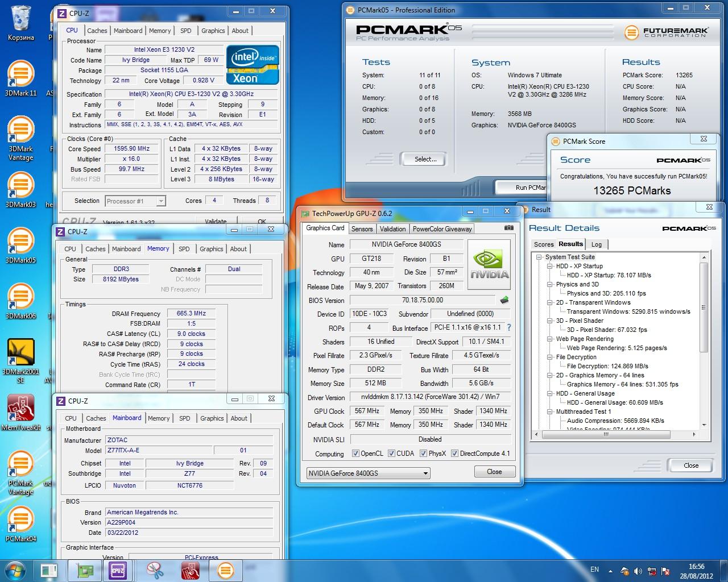
Task: Open the Processor #1 selection dropdown
Action: point(135,201)
